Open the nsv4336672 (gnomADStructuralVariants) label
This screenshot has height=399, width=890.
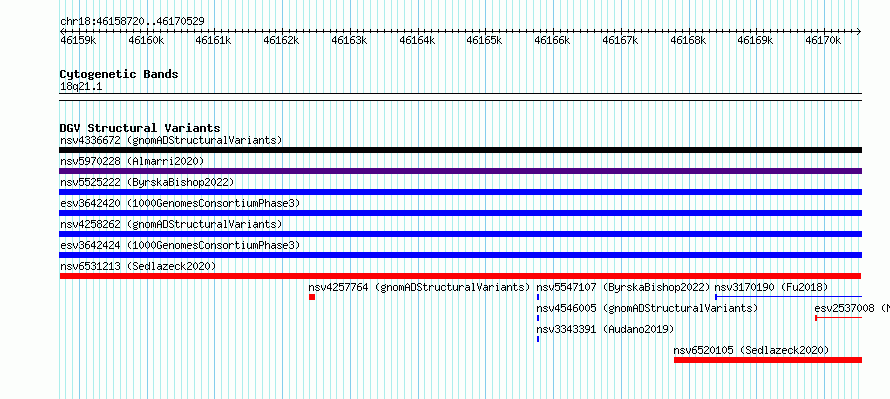[x=171, y=140]
